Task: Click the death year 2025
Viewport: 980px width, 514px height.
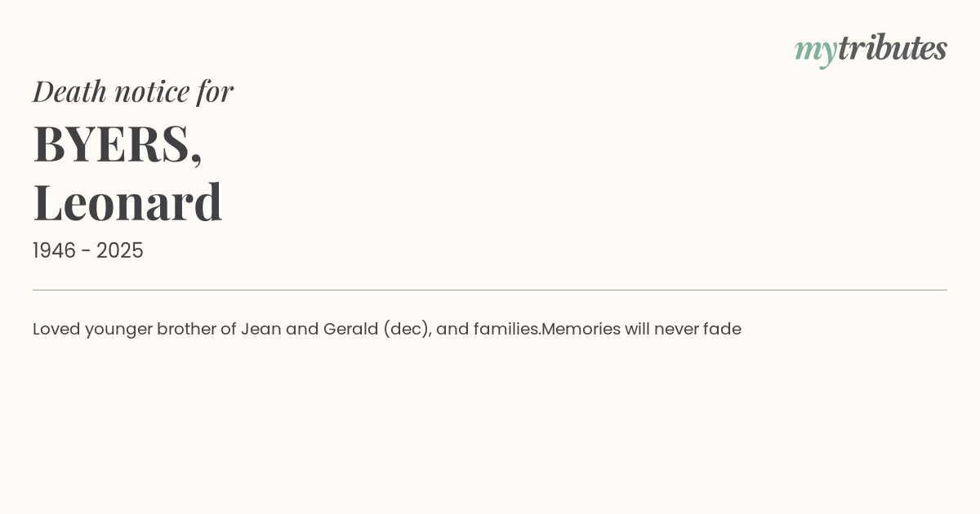Action: click(x=120, y=250)
